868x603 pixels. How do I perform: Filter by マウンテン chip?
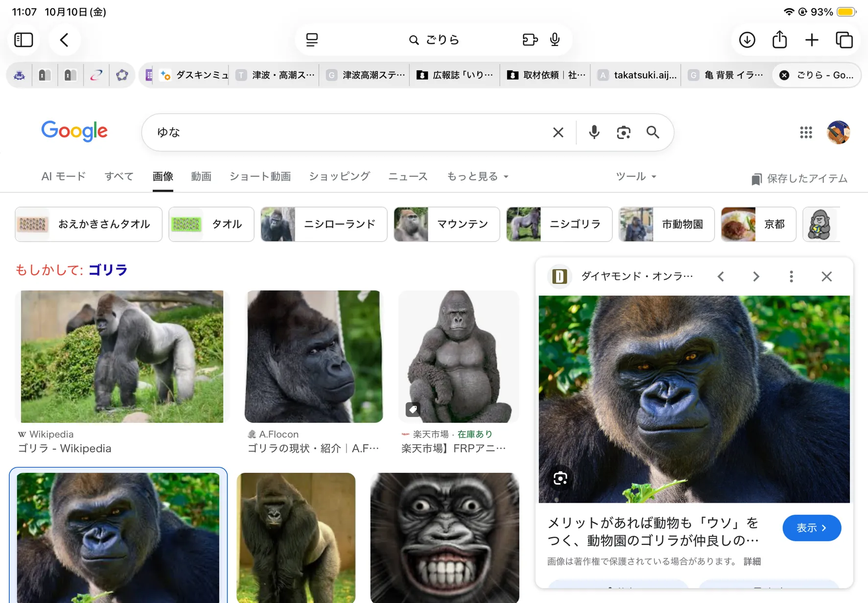click(x=446, y=224)
